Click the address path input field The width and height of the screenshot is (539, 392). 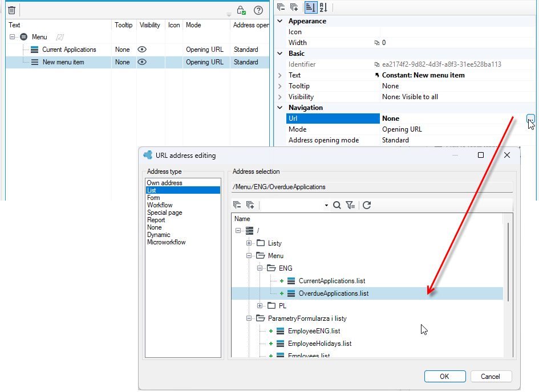click(372, 187)
